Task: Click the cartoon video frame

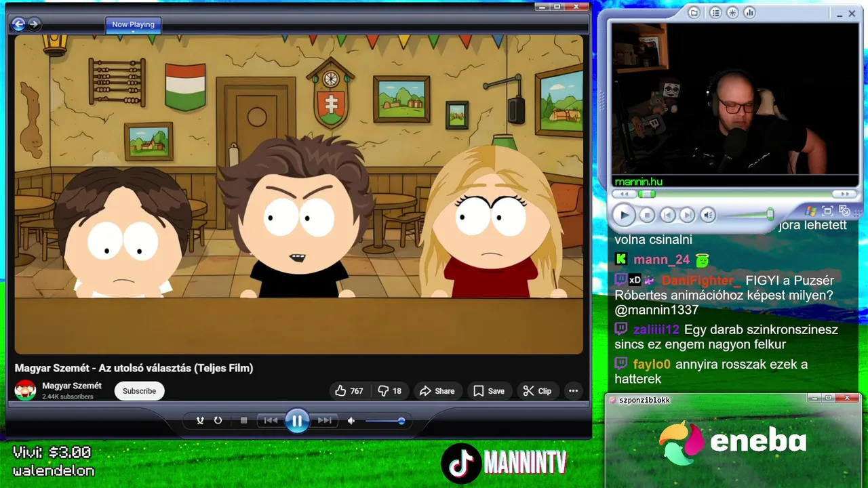Action: (x=298, y=195)
